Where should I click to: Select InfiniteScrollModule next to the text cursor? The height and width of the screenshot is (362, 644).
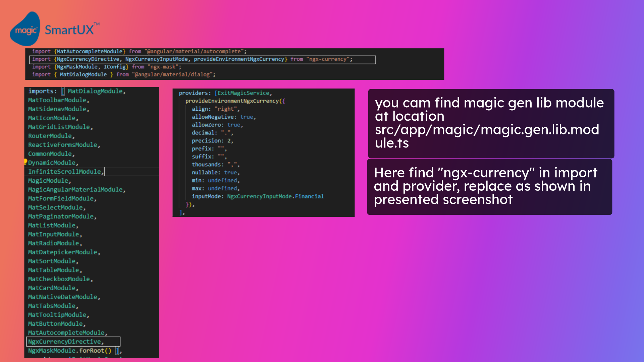click(65, 171)
